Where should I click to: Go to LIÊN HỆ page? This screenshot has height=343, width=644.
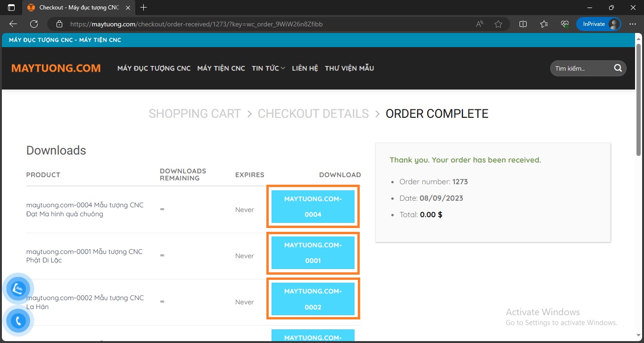point(305,68)
